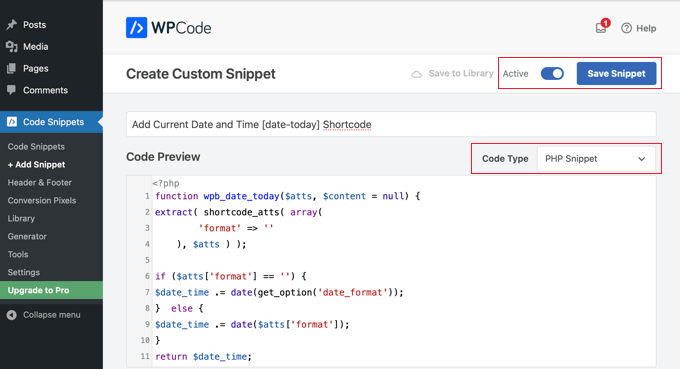
Task: Open the Generator submenu item
Action: 27,236
